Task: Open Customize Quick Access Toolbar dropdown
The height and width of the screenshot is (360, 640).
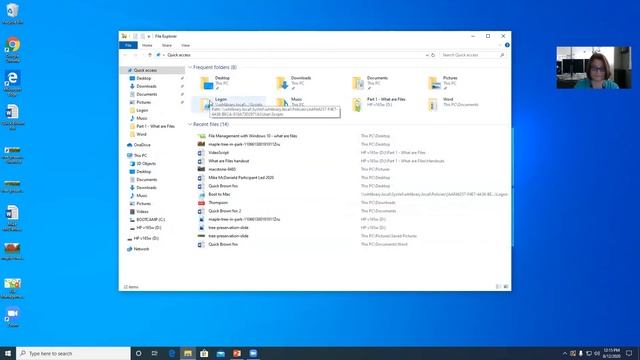Action: tap(149, 36)
